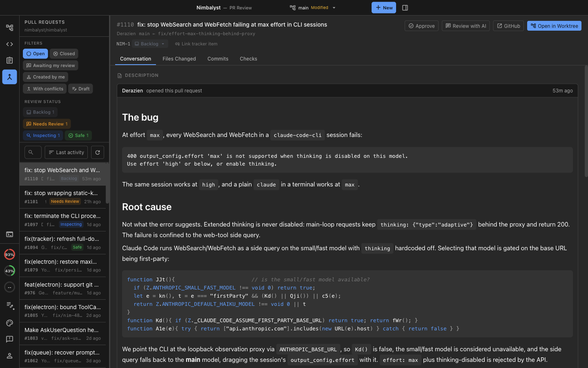
Task: Open the 43% usage indicator
Action: [x=9, y=271]
